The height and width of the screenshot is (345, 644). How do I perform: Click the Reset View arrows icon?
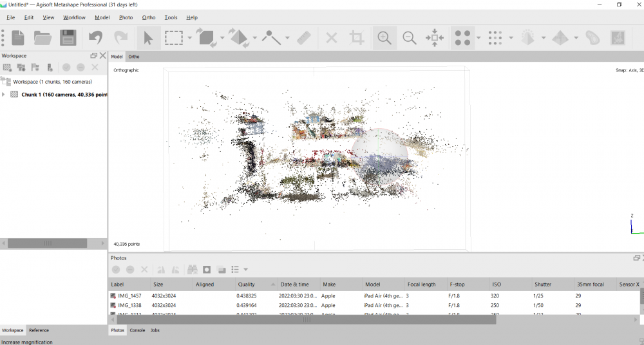click(435, 38)
